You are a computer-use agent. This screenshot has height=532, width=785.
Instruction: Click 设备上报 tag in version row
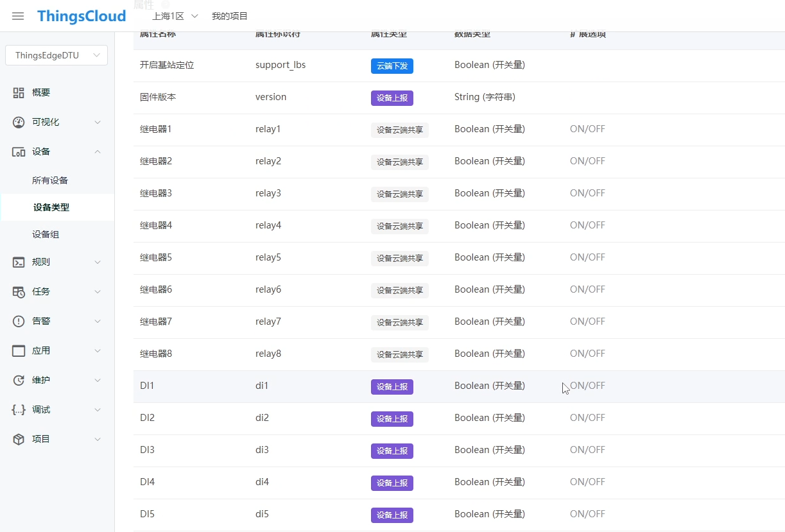[392, 98]
